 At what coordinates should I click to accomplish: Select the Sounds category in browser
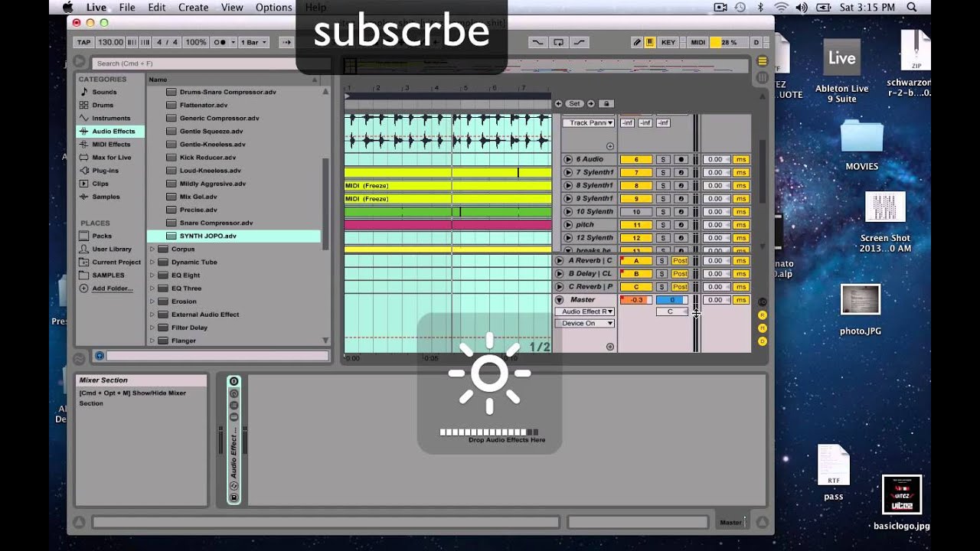point(104,92)
